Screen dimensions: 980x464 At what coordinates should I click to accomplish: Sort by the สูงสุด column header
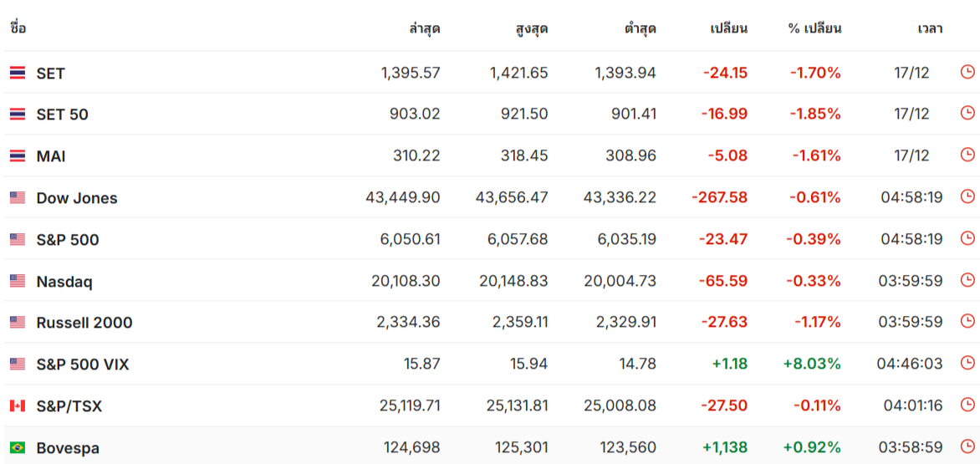[533, 28]
